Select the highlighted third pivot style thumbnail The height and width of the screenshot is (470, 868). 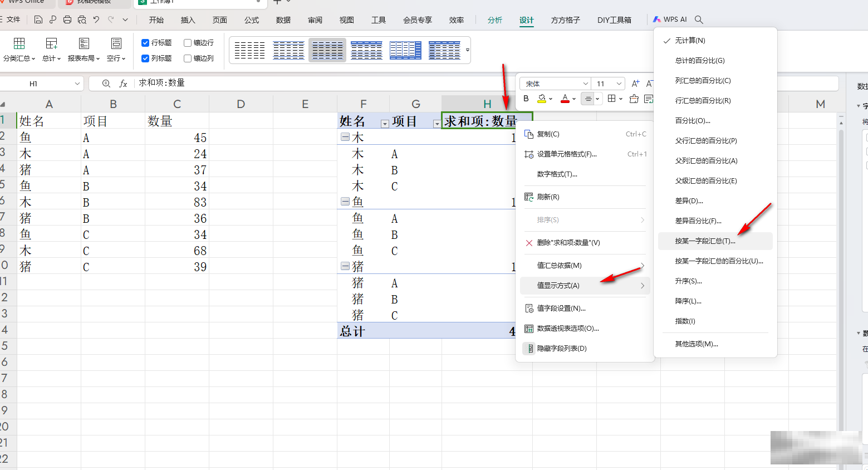pyautogui.click(x=327, y=50)
